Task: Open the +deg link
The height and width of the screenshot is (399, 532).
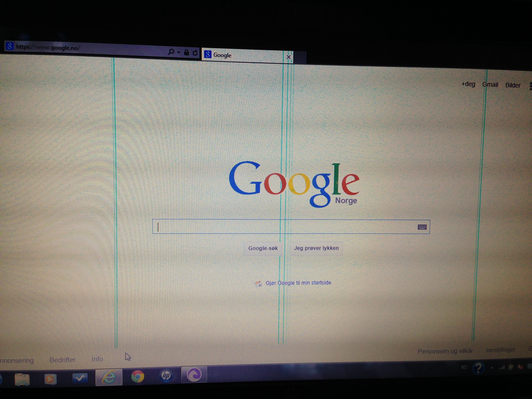Action: click(x=468, y=84)
